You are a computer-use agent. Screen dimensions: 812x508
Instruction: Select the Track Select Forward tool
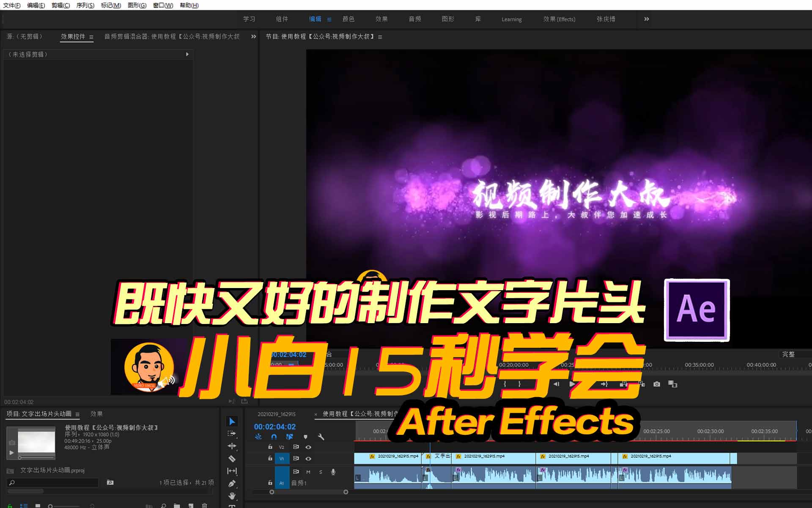pyautogui.click(x=232, y=434)
